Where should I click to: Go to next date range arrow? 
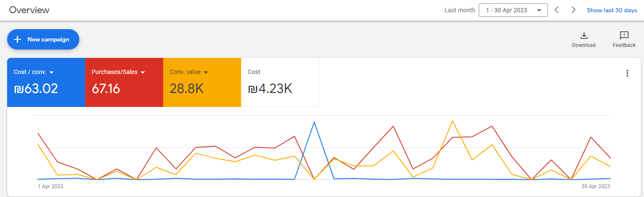(x=573, y=10)
